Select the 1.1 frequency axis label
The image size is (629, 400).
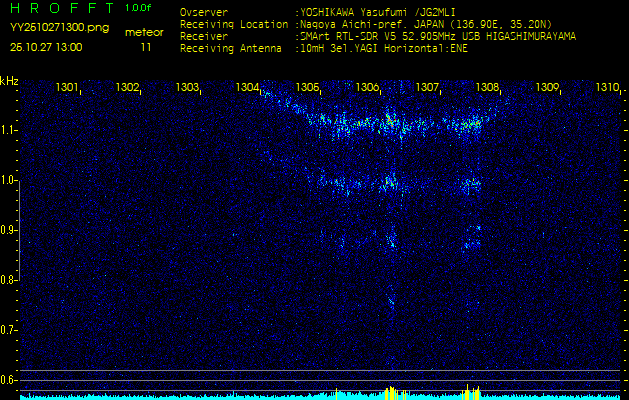[9, 130]
